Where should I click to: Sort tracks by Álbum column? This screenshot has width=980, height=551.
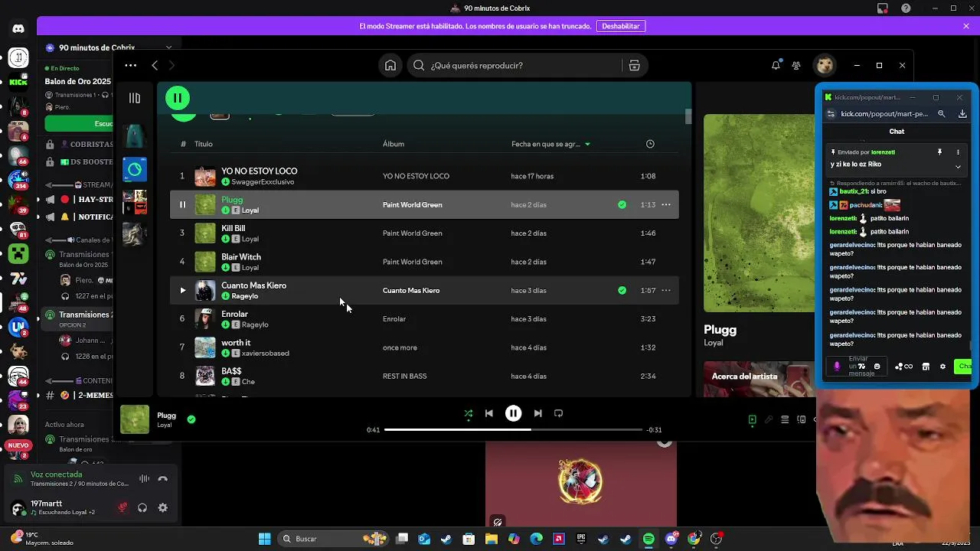(394, 144)
